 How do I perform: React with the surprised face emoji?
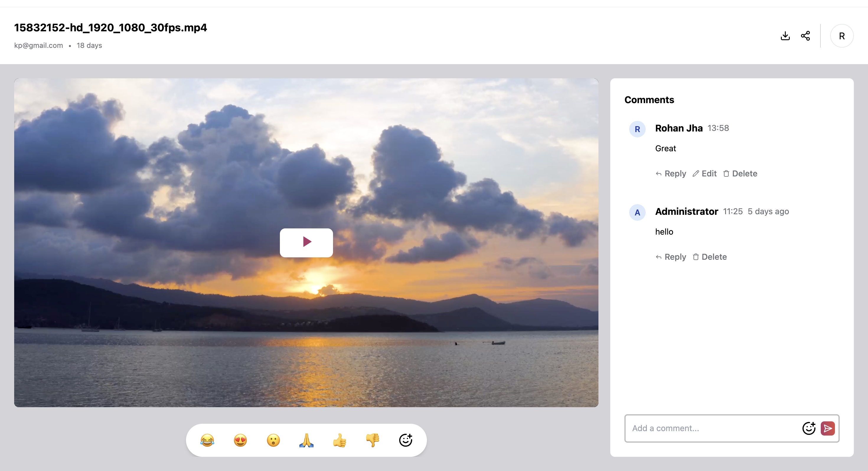pos(273,440)
